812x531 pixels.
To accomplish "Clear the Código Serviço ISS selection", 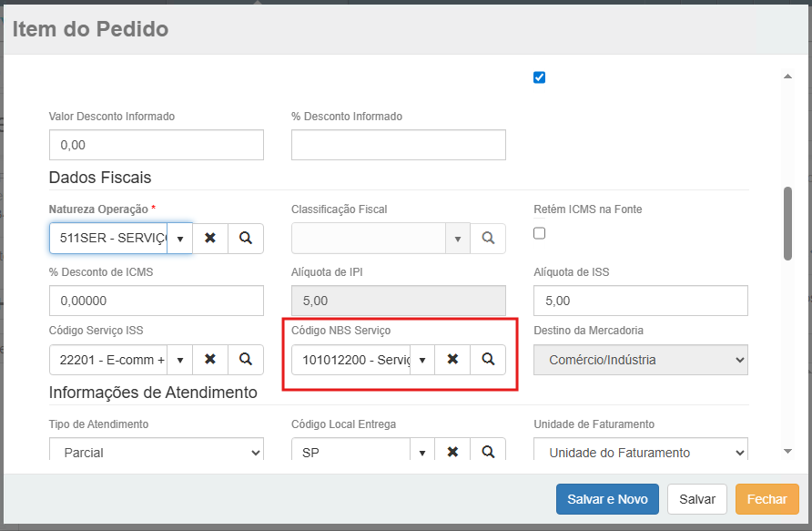I will pyautogui.click(x=210, y=360).
